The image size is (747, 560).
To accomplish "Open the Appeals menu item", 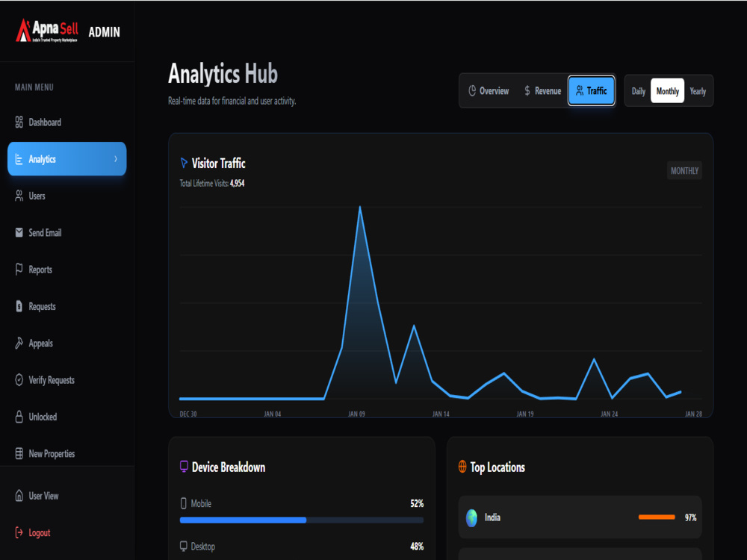I will (x=66, y=343).
